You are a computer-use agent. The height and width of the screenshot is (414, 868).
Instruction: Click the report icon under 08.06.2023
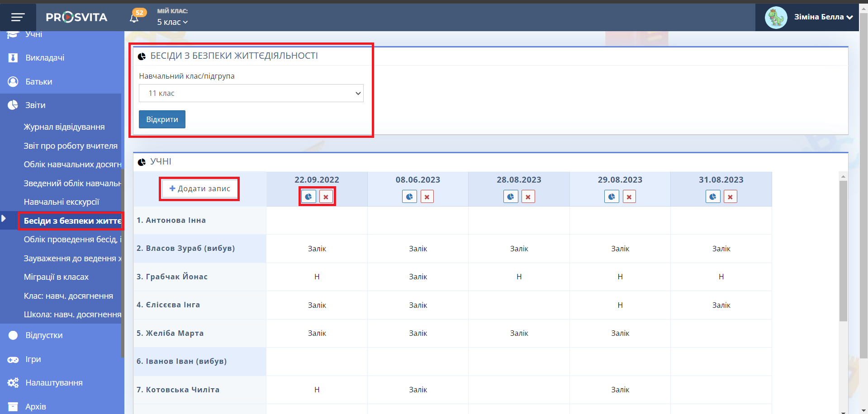click(x=409, y=197)
